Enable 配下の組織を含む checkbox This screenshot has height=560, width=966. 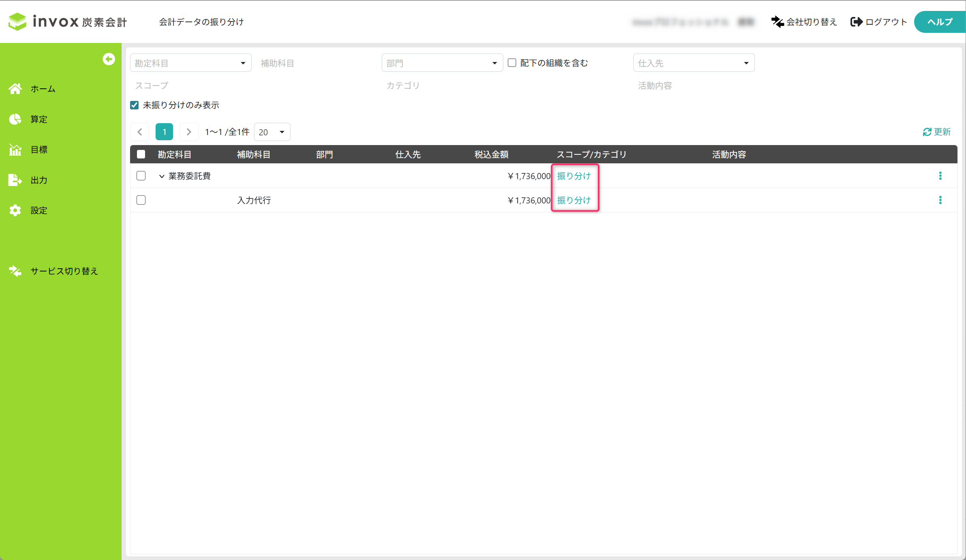coord(512,63)
